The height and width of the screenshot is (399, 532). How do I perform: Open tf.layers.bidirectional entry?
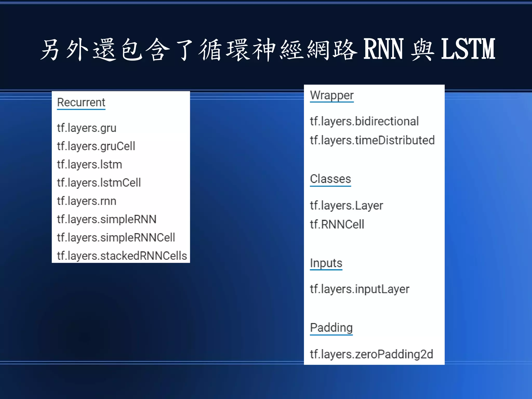coord(364,121)
